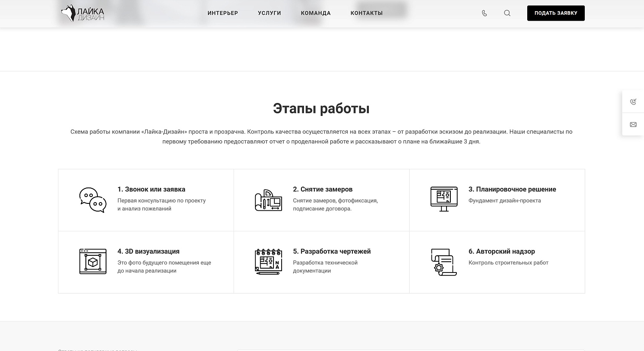Click the callback phone icon in right sidebar

(633, 102)
